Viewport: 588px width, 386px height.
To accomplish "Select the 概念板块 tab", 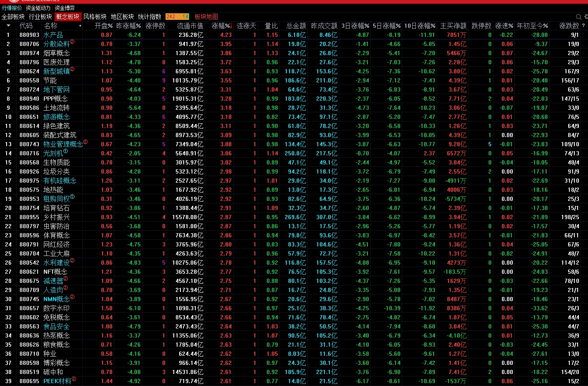I will pyautogui.click(x=68, y=17).
